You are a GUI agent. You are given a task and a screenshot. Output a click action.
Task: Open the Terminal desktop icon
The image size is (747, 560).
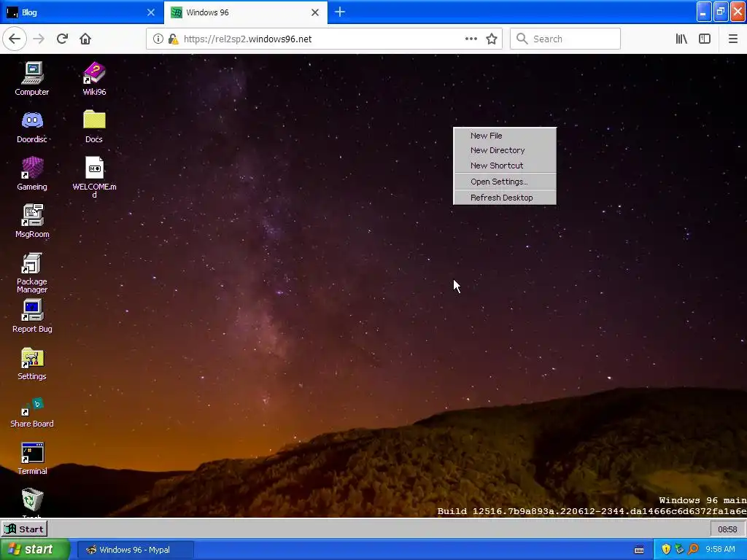[32, 459]
